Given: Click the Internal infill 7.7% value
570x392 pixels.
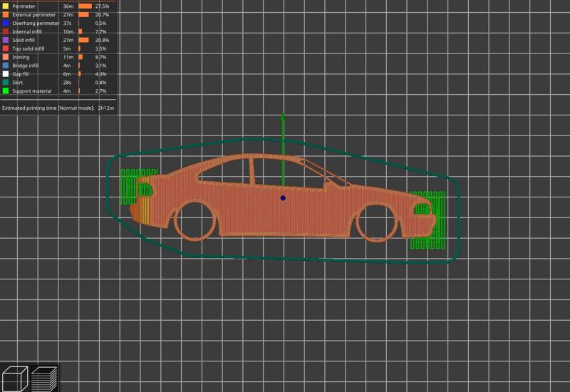Looking at the screenshot, I should click(100, 31).
